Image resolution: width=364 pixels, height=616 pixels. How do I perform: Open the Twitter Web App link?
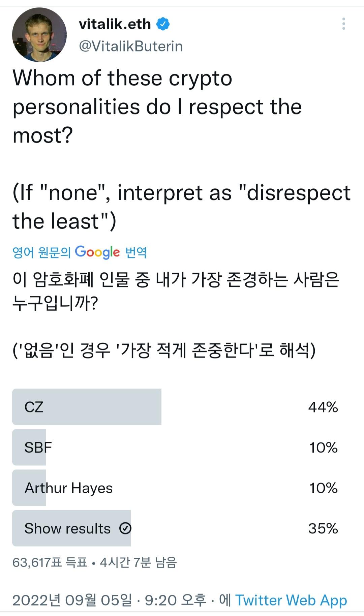pyautogui.click(x=291, y=600)
